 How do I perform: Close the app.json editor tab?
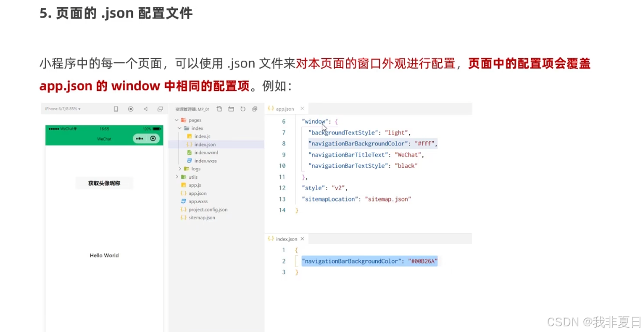point(303,109)
